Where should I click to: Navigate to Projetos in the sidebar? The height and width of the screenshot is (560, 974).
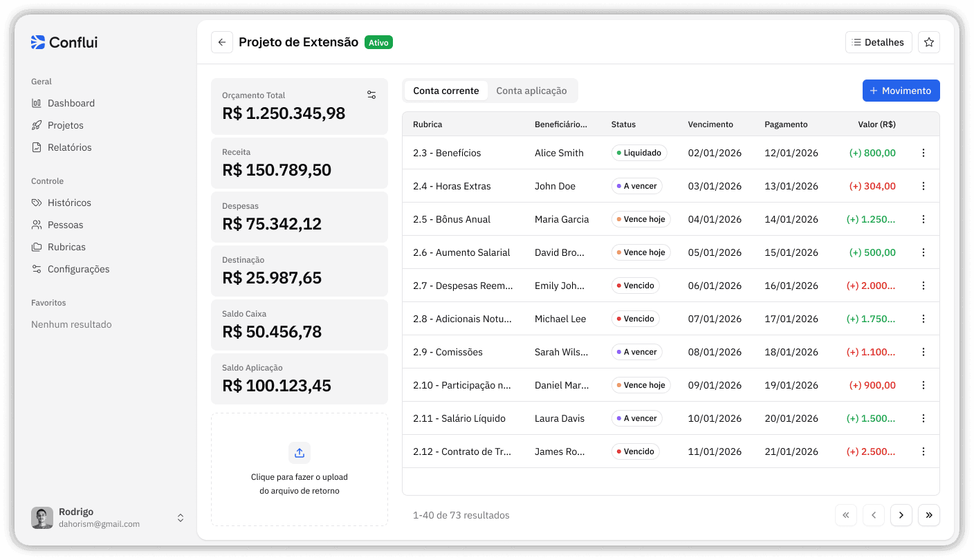66,125
